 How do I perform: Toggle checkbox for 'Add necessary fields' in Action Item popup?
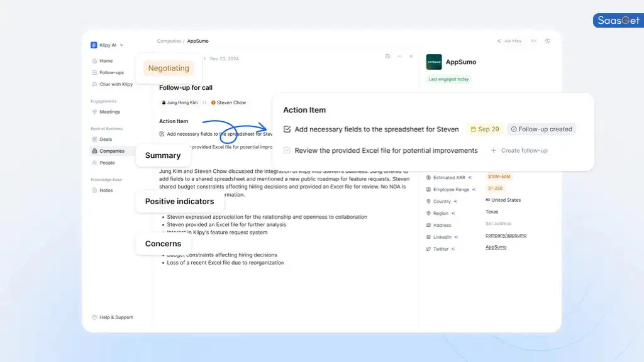pos(287,129)
